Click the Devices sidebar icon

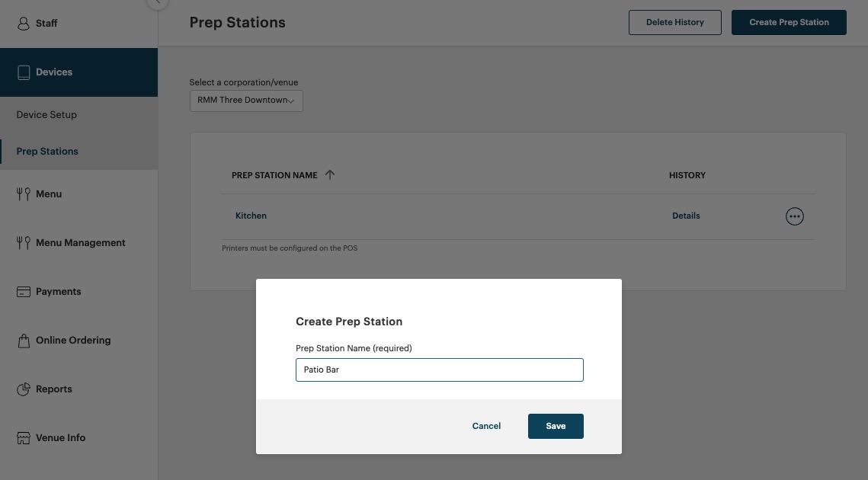click(x=23, y=72)
